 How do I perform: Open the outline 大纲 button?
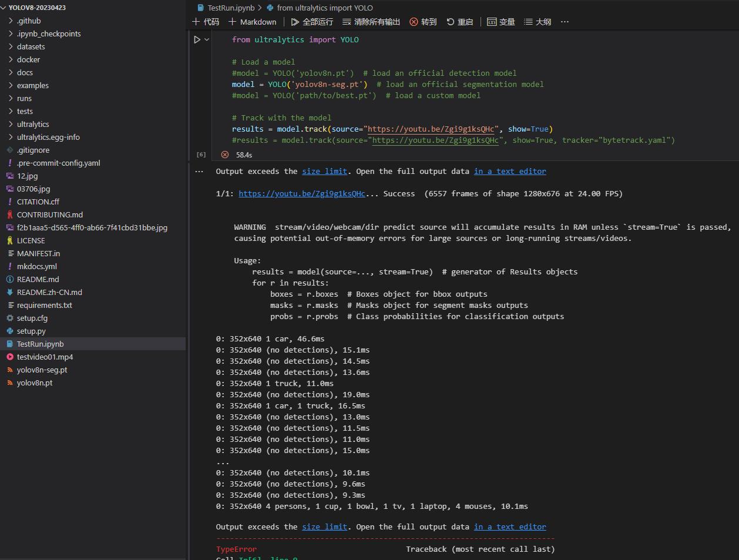(x=538, y=22)
